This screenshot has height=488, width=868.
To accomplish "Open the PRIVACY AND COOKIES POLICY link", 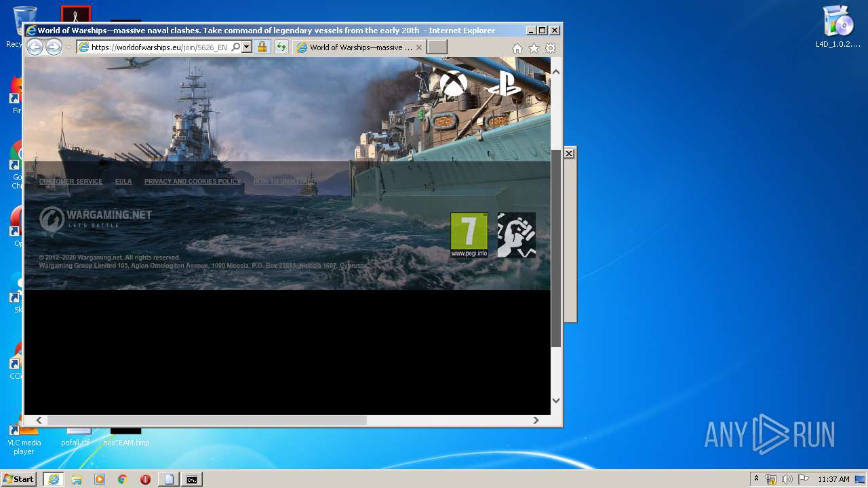I will (x=193, y=182).
